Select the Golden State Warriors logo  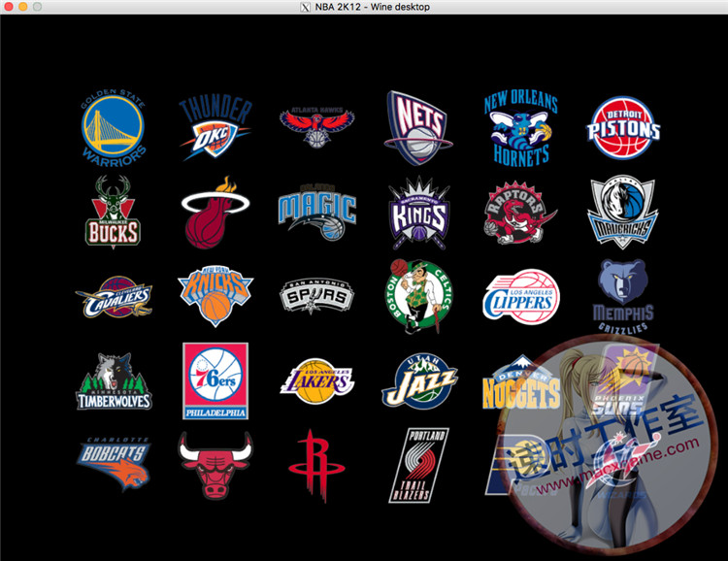click(113, 127)
